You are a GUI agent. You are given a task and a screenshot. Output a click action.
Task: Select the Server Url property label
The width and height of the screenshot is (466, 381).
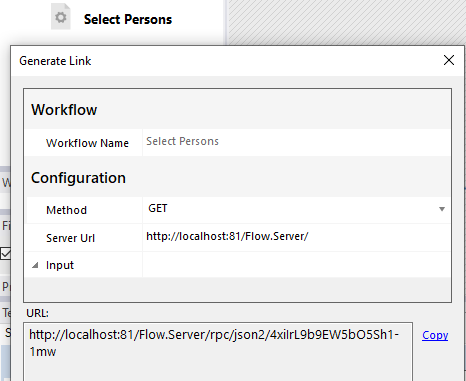(70, 238)
